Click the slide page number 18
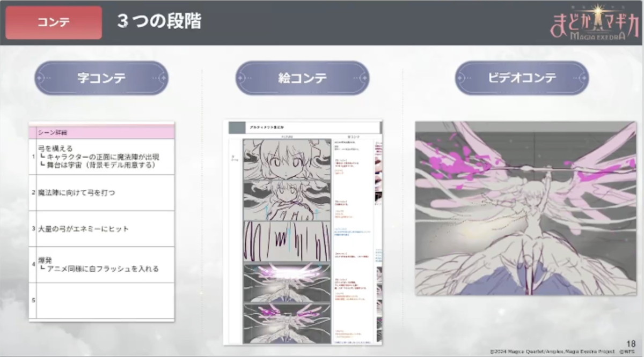This screenshot has height=357, width=644. 631,344
